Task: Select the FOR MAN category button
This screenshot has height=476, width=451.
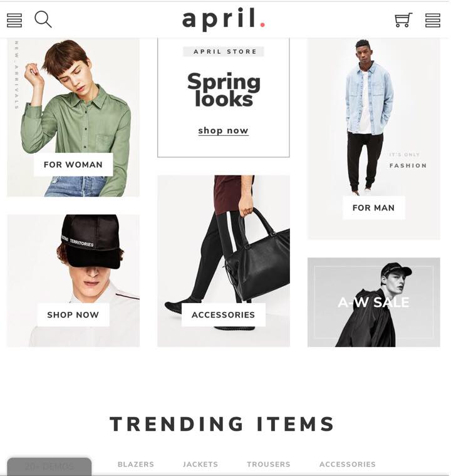Action: click(x=373, y=208)
